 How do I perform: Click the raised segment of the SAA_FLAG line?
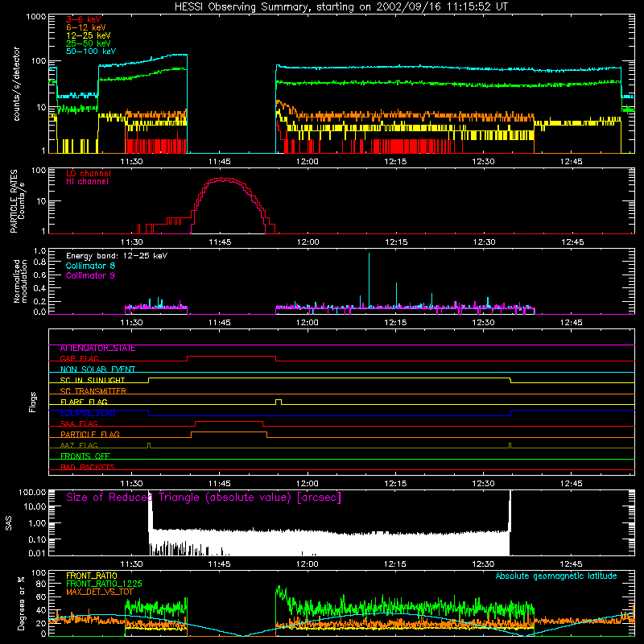[x=229, y=422]
